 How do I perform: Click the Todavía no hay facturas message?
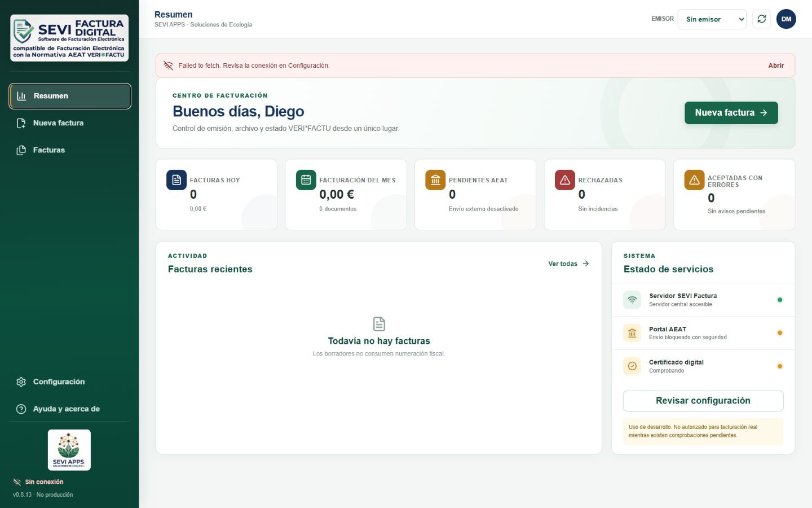(x=379, y=341)
